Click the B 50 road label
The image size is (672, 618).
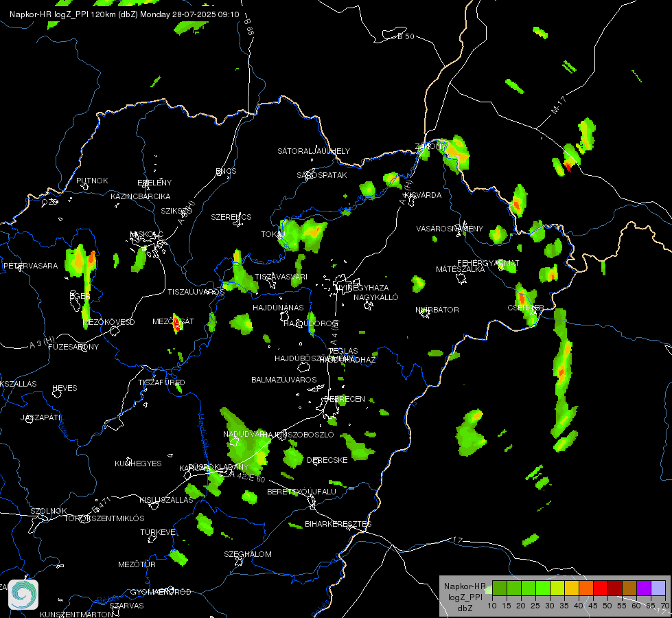click(x=406, y=36)
